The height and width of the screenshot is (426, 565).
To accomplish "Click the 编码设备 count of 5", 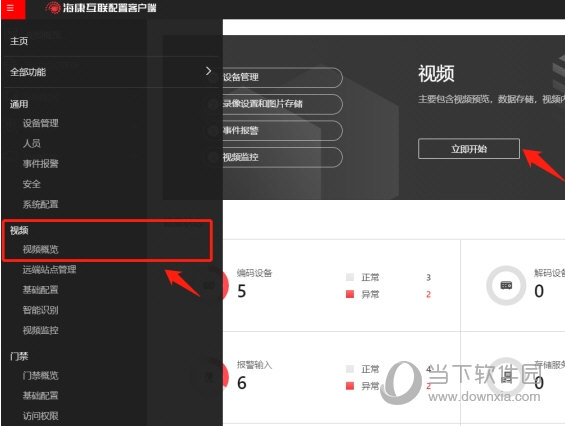I will pyautogui.click(x=242, y=291).
